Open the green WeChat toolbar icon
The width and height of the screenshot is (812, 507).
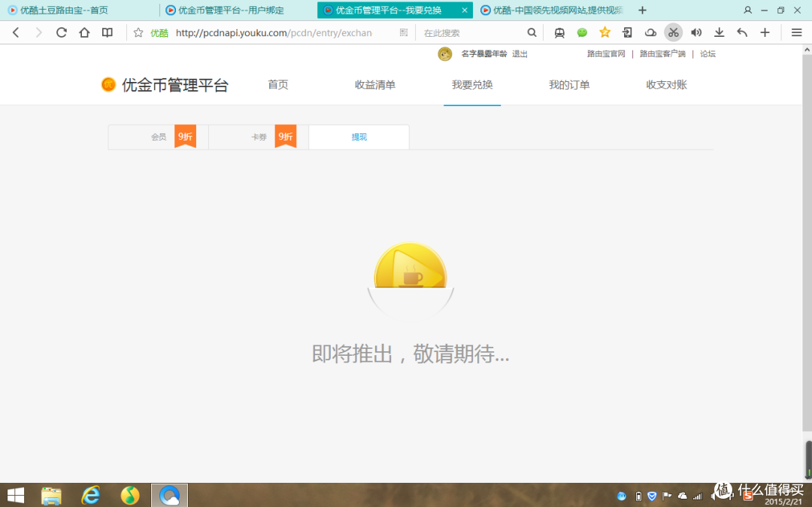[x=582, y=32]
